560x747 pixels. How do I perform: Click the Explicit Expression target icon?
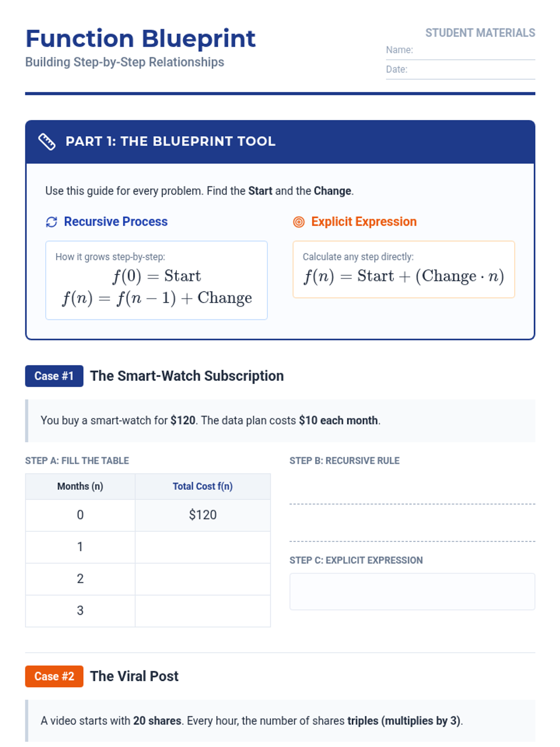299,222
